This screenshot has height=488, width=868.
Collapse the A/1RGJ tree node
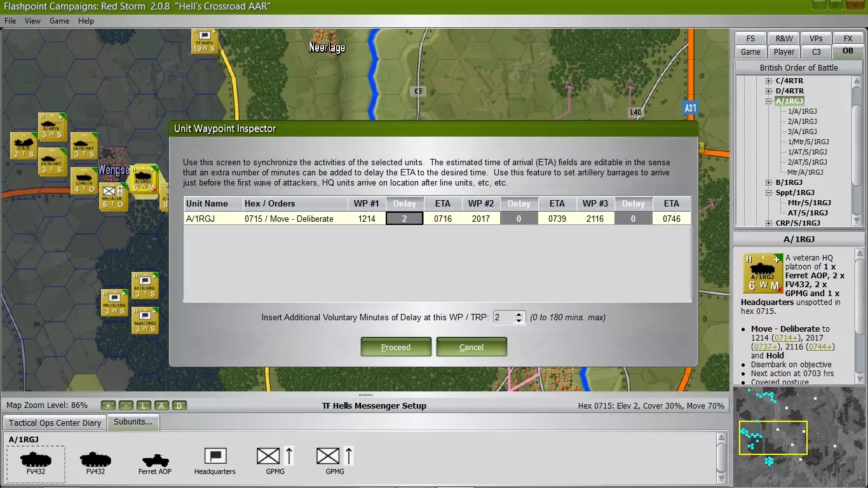pyautogui.click(x=769, y=101)
